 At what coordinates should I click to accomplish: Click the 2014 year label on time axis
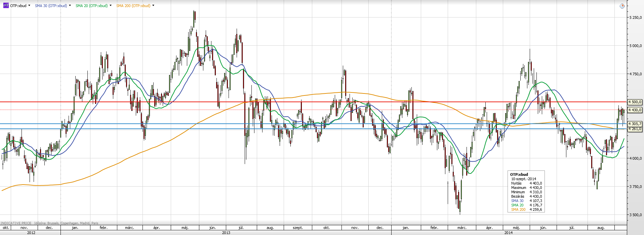pos(509,233)
